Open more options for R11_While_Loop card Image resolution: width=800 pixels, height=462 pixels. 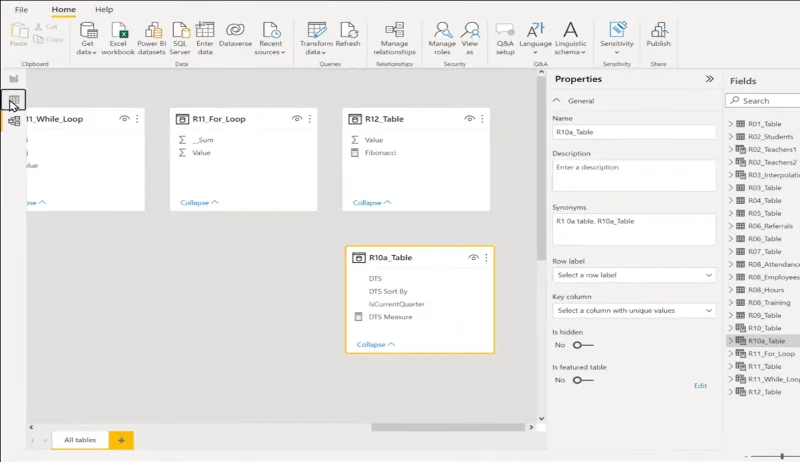(137, 119)
